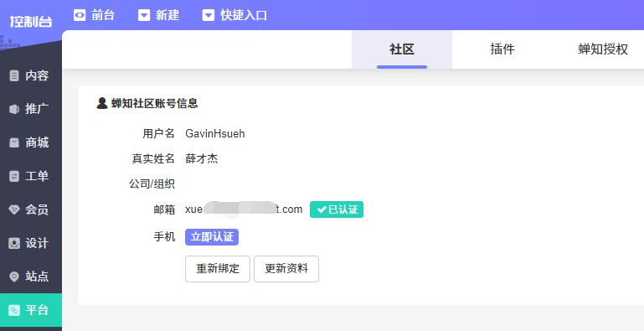Click the 公司/组织 label

point(152,184)
